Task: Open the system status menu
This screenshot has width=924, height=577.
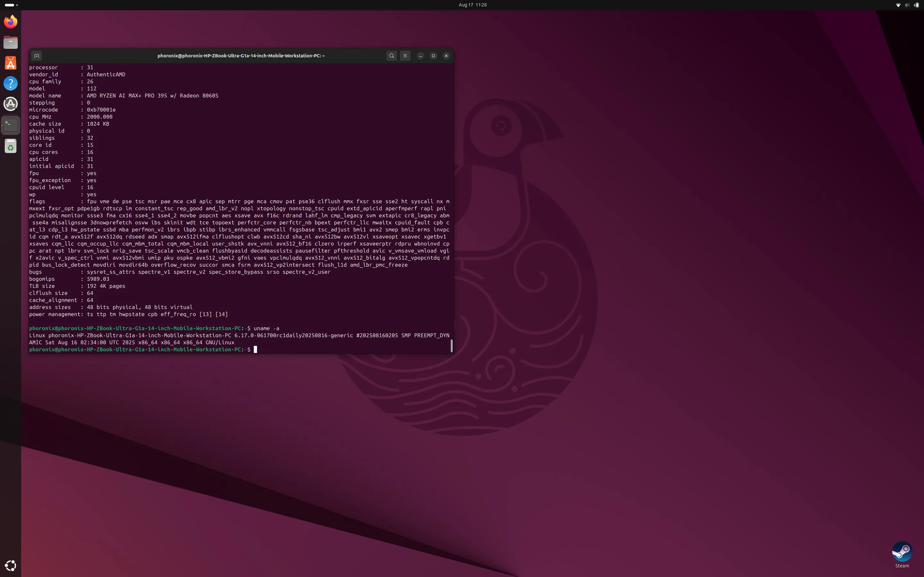Action: 907,5
